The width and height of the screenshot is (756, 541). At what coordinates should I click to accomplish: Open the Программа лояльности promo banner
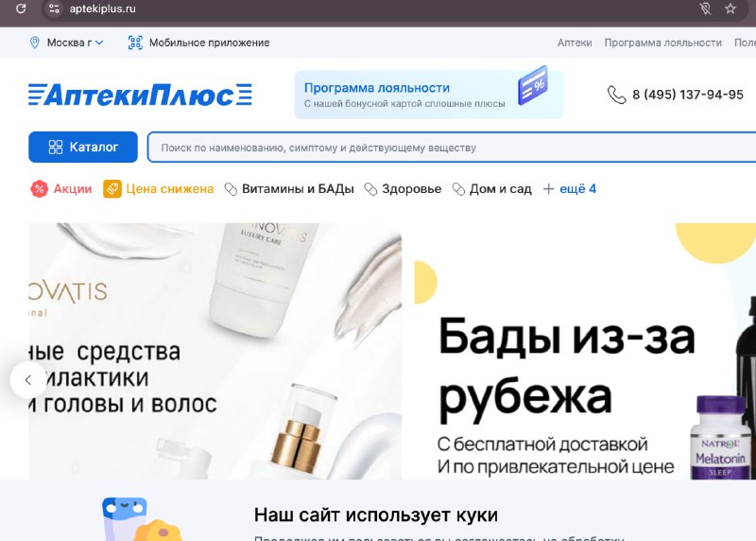(429, 95)
